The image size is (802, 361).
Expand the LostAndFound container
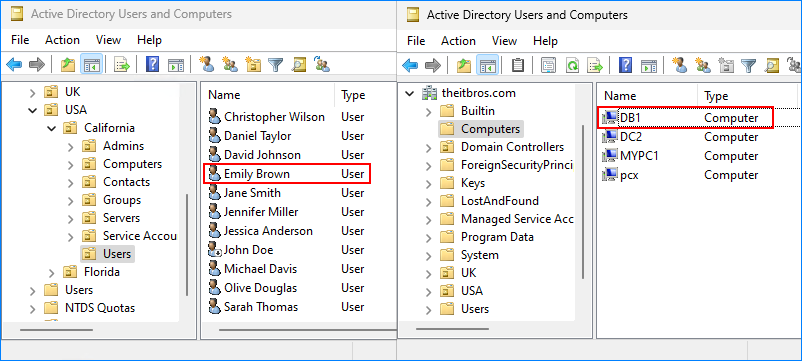pos(429,201)
